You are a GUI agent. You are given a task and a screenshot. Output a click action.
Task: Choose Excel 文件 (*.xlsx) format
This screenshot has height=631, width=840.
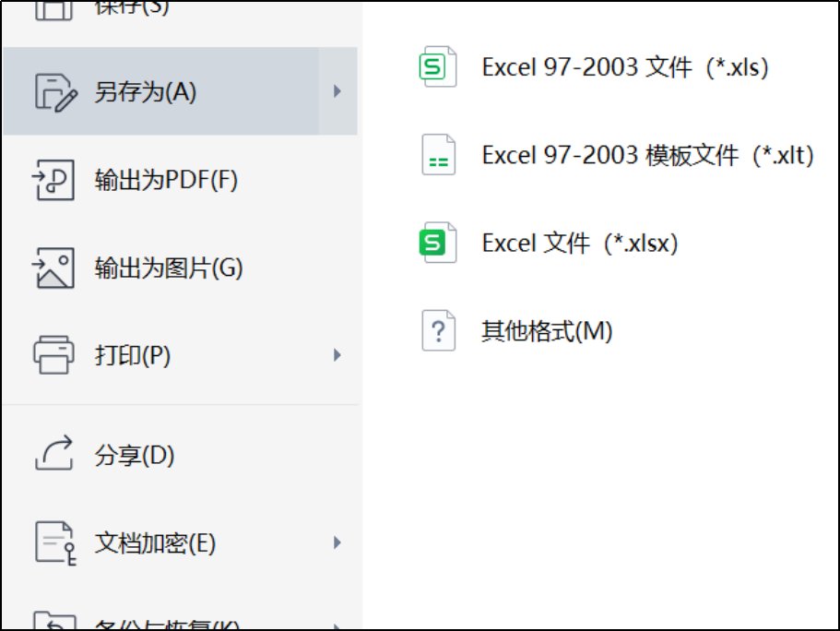pos(579,243)
